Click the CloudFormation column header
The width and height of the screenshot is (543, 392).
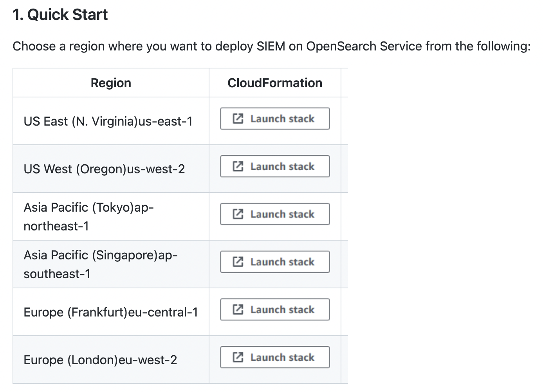point(275,83)
